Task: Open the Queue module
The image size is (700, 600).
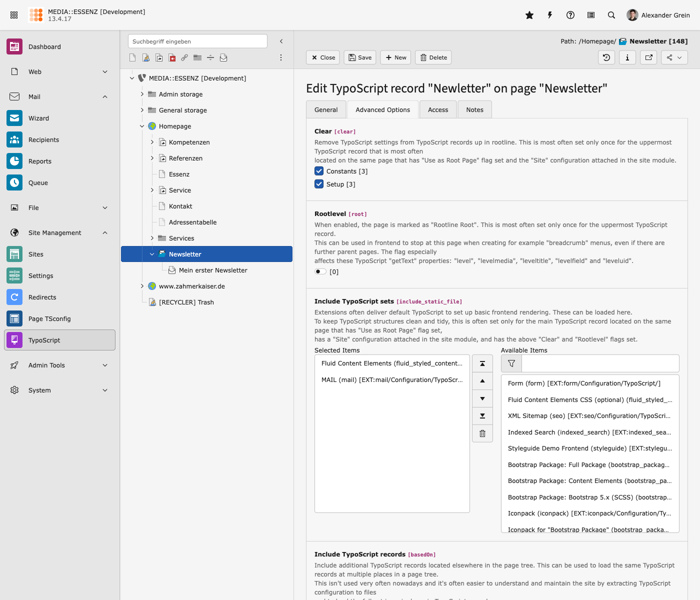Action: click(x=59, y=182)
